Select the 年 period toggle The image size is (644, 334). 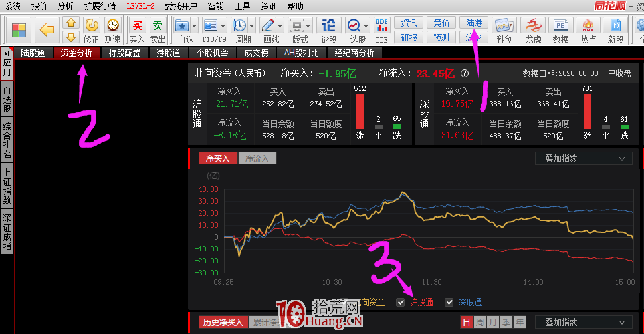coord(520,322)
